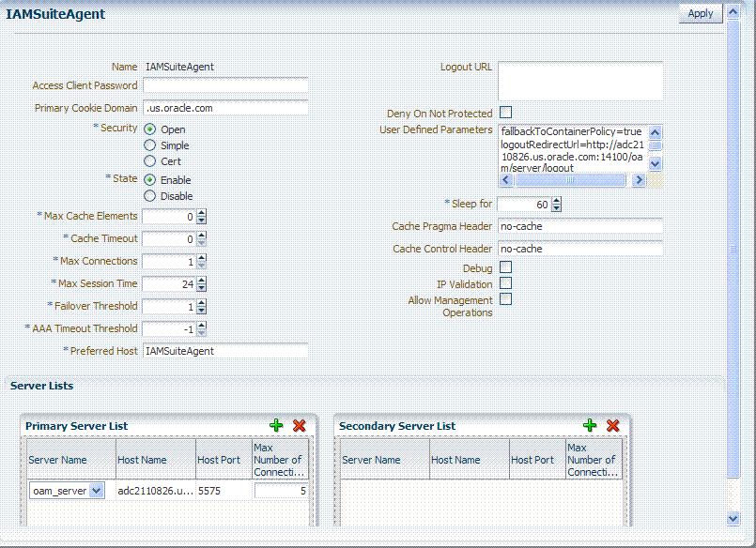The image size is (756, 548).
Task: Toggle the IP Validation checkbox
Action: point(506,283)
